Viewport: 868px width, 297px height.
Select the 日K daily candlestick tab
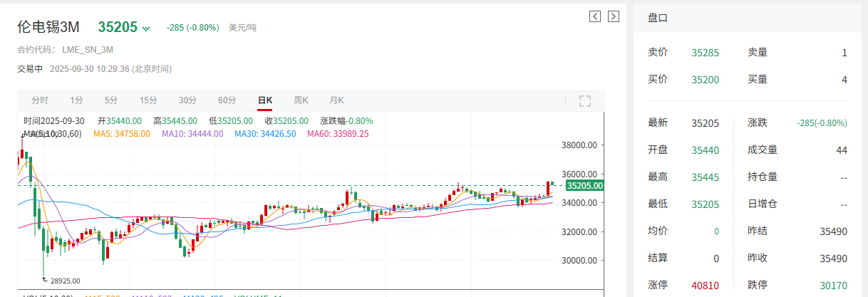pyautogui.click(x=265, y=100)
